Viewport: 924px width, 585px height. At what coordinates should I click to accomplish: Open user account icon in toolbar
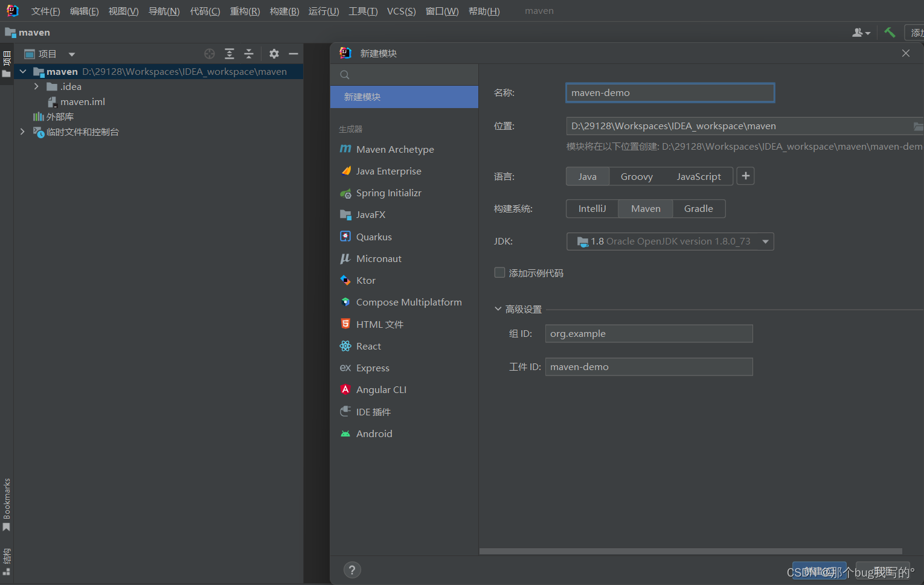coord(861,33)
